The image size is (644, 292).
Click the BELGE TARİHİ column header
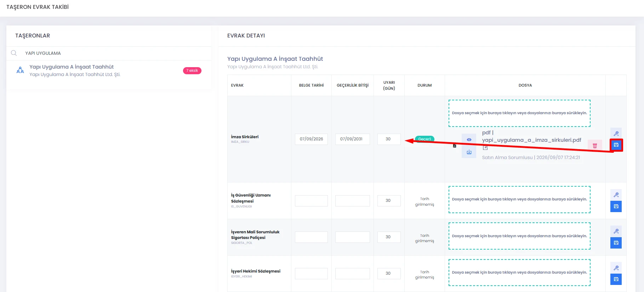(311, 85)
